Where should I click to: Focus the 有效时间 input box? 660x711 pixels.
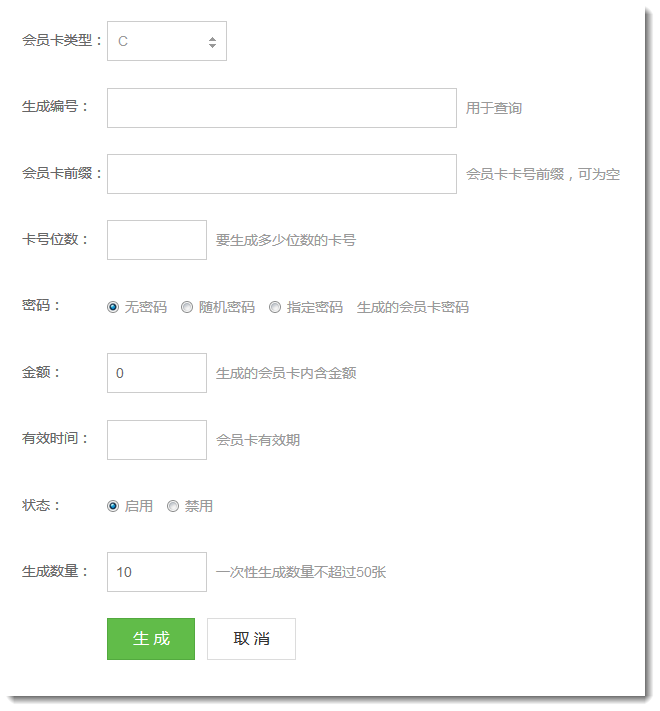tap(156, 440)
